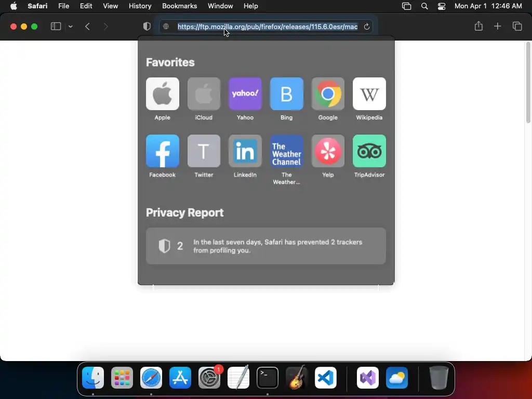Image resolution: width=532 pixels, height=399 pixels.
Task: Open the weather app in the Dock
Action: 397,378
